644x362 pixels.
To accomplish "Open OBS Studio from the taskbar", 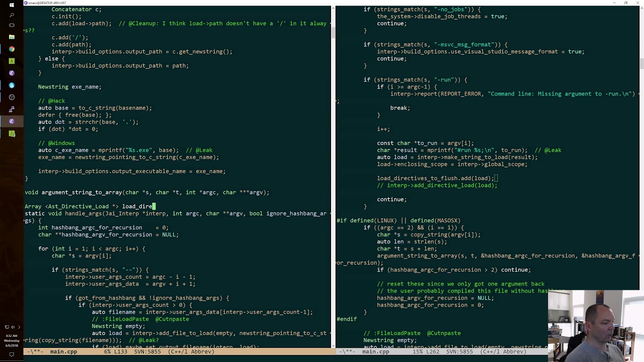I will 12,98.
